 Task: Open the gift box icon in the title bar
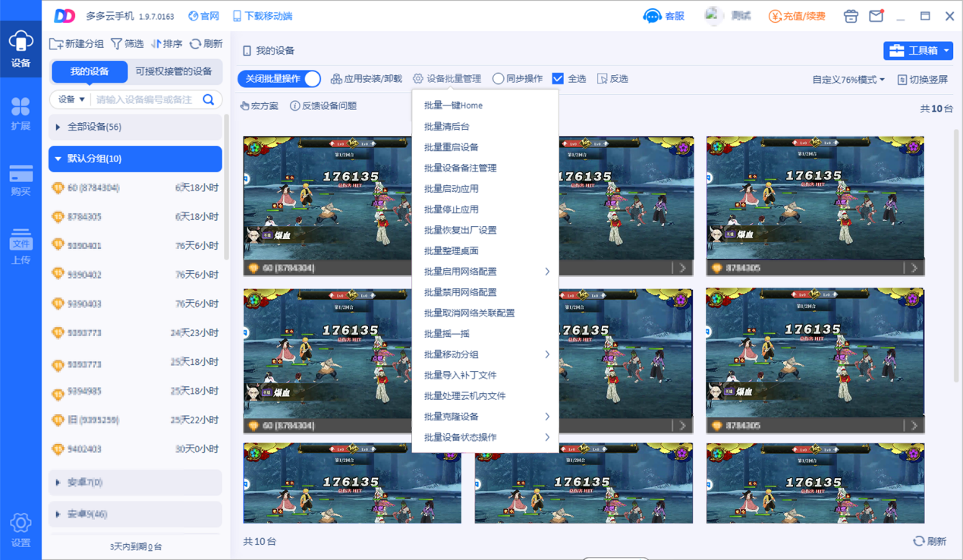(x=851, y=16)
